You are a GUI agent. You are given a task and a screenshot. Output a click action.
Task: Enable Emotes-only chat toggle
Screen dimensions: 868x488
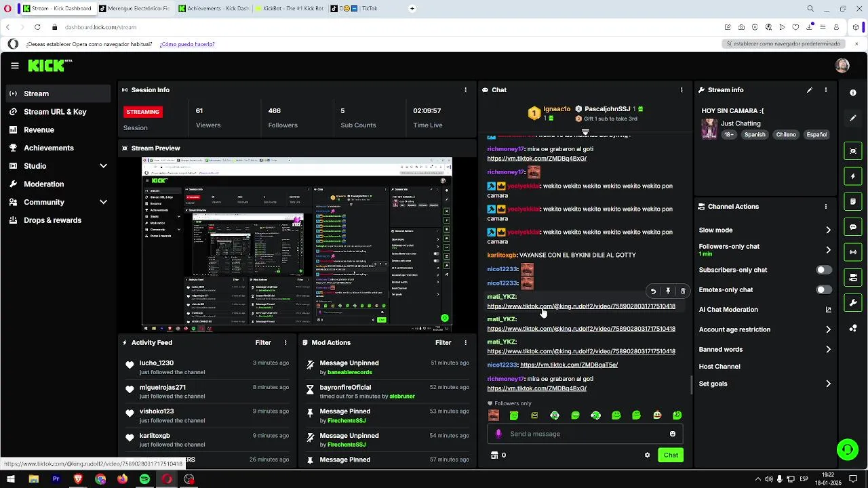(823, 290)
